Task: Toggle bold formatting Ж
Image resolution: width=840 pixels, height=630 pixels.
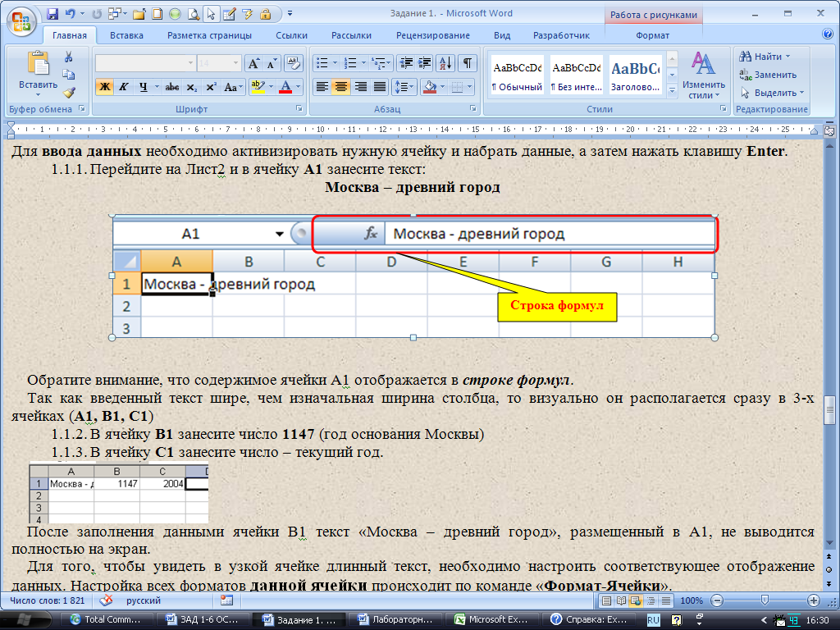Action: 104,86
